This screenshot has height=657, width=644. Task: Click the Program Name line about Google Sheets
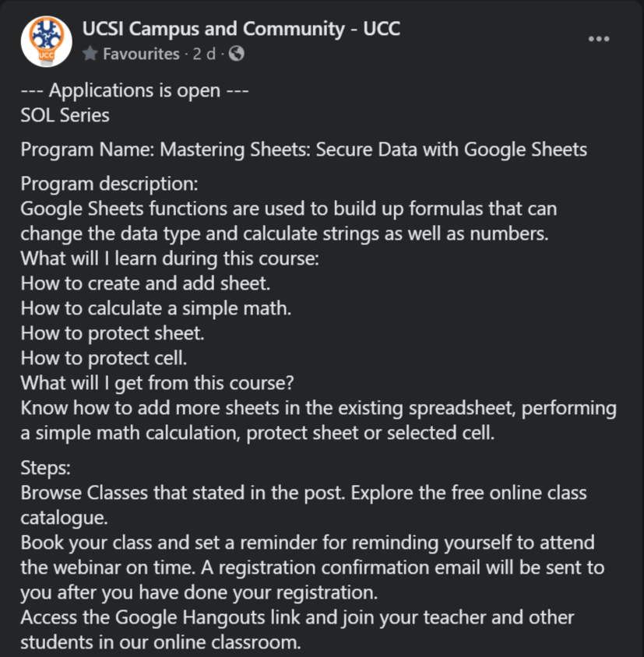(304, 149)
